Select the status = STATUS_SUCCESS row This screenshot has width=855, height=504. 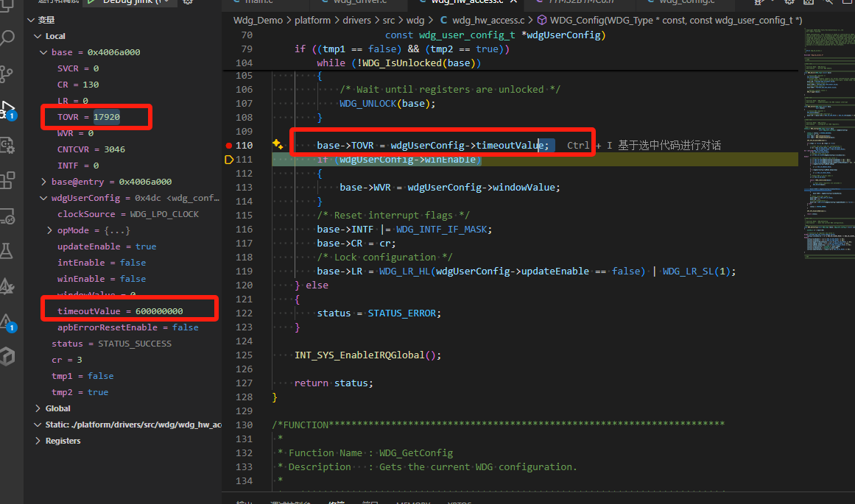click(x=123, y=344)
